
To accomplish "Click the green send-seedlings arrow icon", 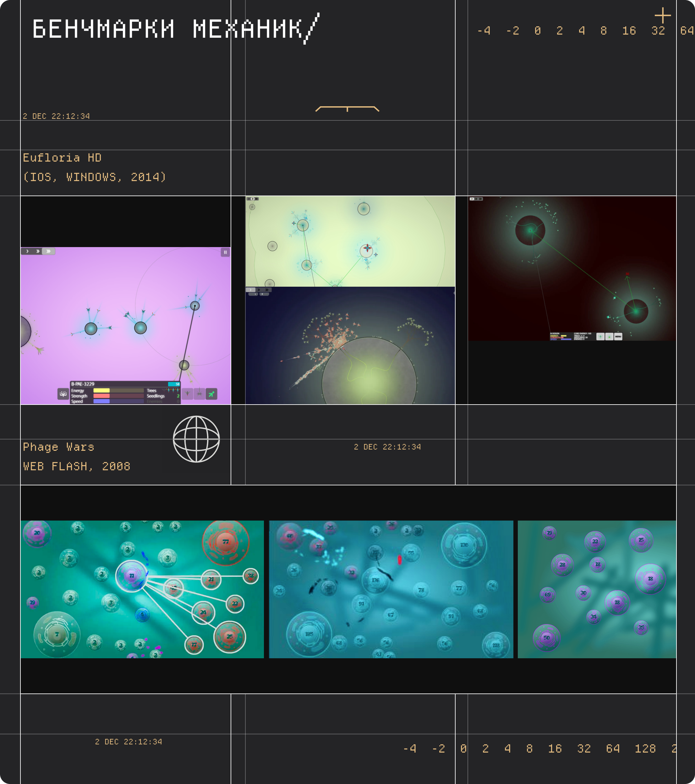I will coord(211,394).
